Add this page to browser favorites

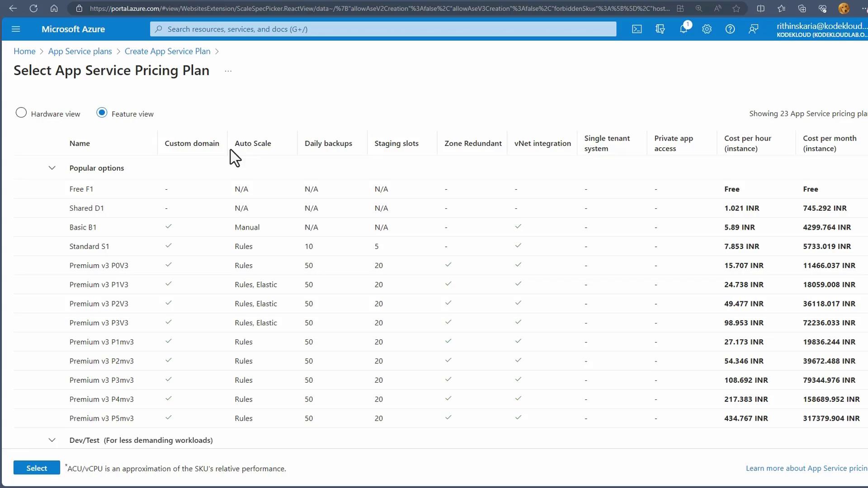736,9
